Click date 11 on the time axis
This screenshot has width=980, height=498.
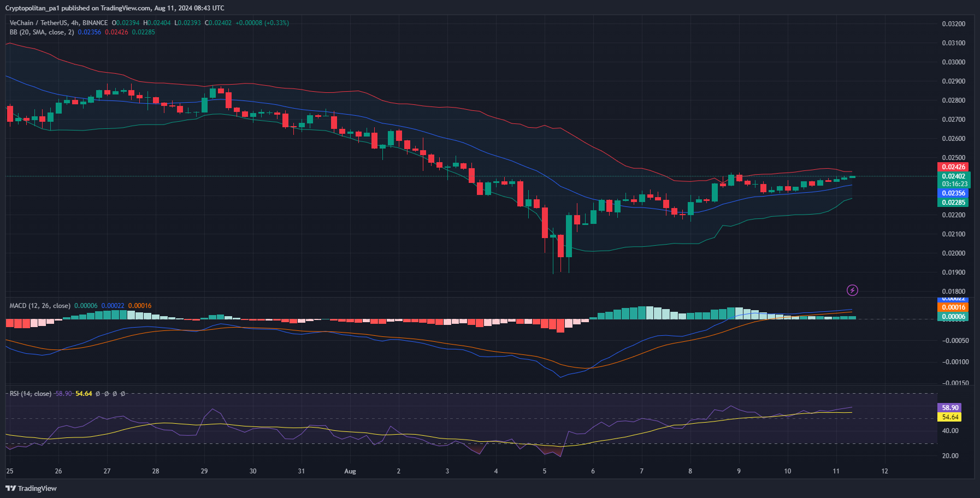[x=836, y=471]
